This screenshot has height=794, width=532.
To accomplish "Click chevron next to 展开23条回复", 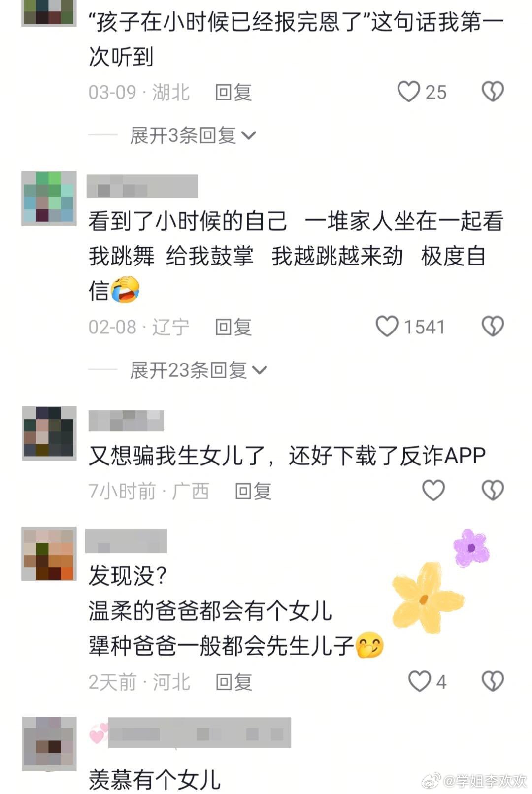I will pos(260,370).
